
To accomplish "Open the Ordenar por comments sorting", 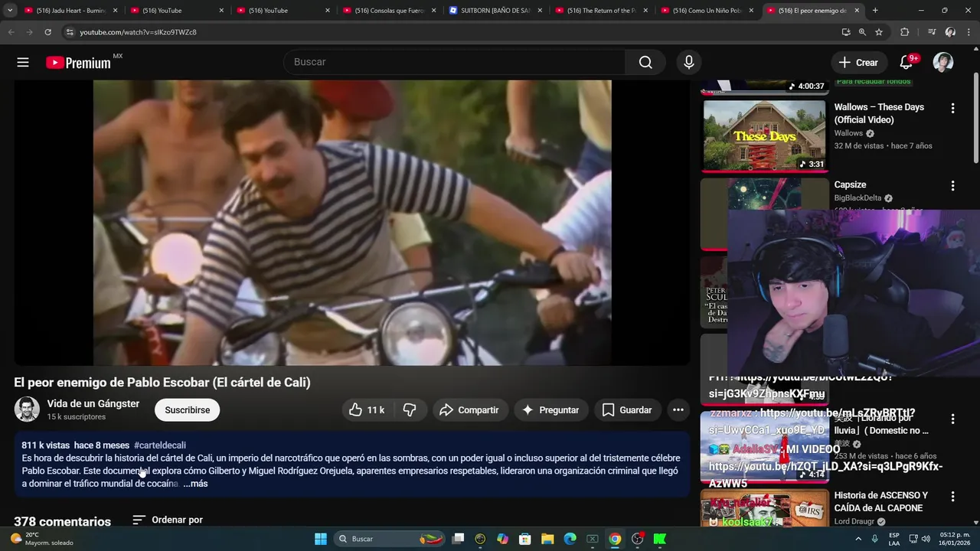I will coord(168,520).
